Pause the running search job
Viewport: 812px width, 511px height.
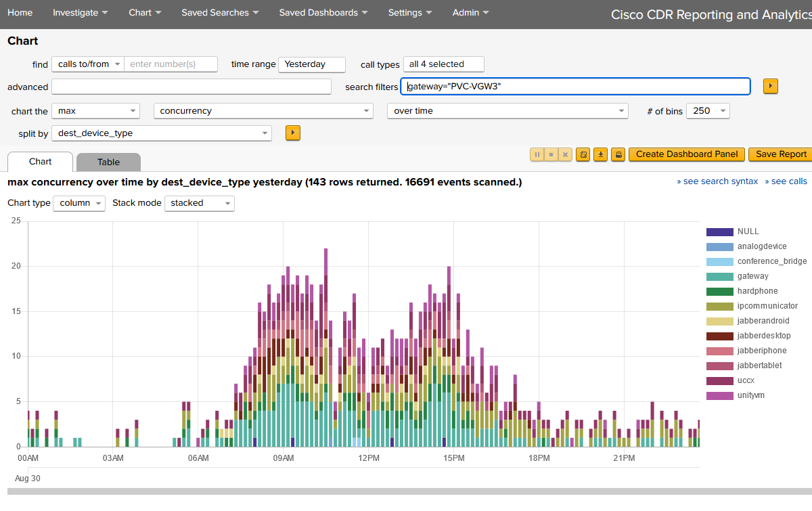point(537,154)
